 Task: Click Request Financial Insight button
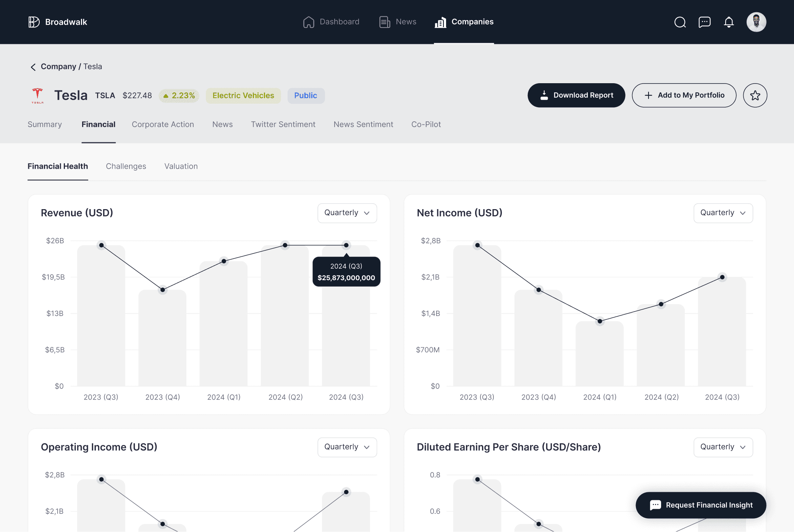click(x=701, y=505)
